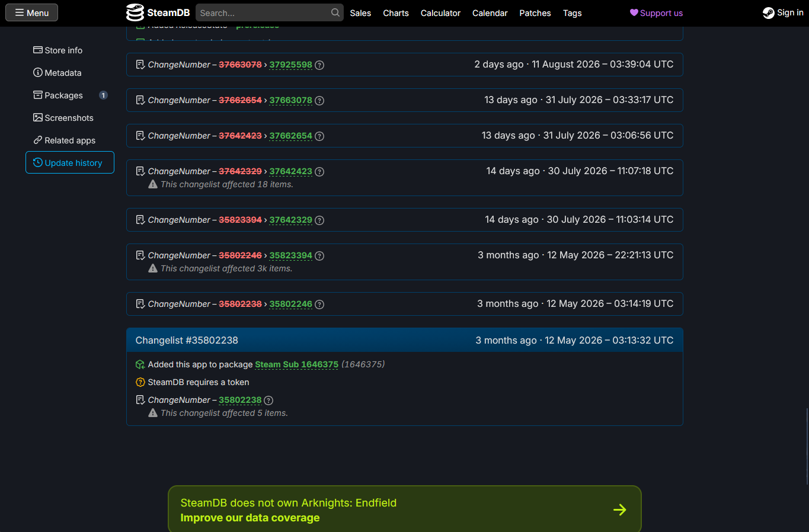
Task: Click 'This changelist affected 3k items.' note
Action: (x=226, y=268)
